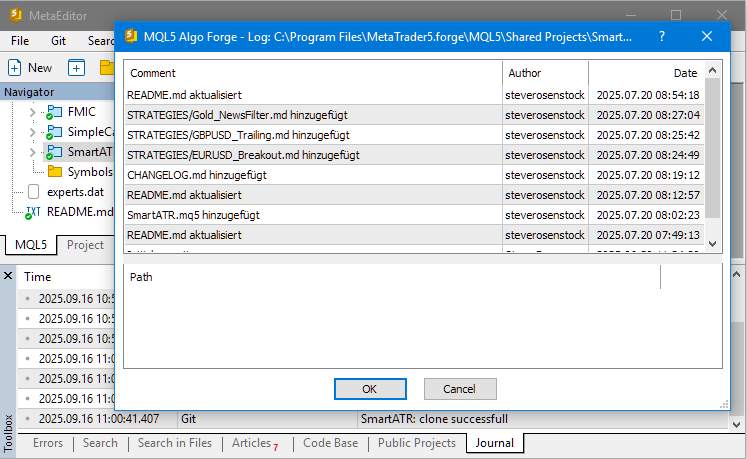Open the Public Projects tab
The height and width of the screenshot is (459, 747).
(417, 443)
